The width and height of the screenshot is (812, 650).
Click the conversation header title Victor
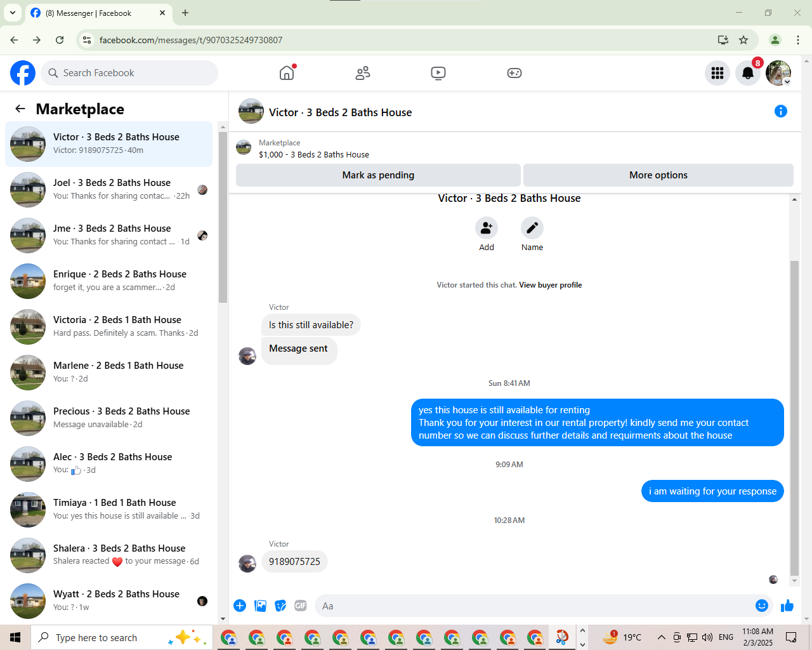tap(340, 112)
